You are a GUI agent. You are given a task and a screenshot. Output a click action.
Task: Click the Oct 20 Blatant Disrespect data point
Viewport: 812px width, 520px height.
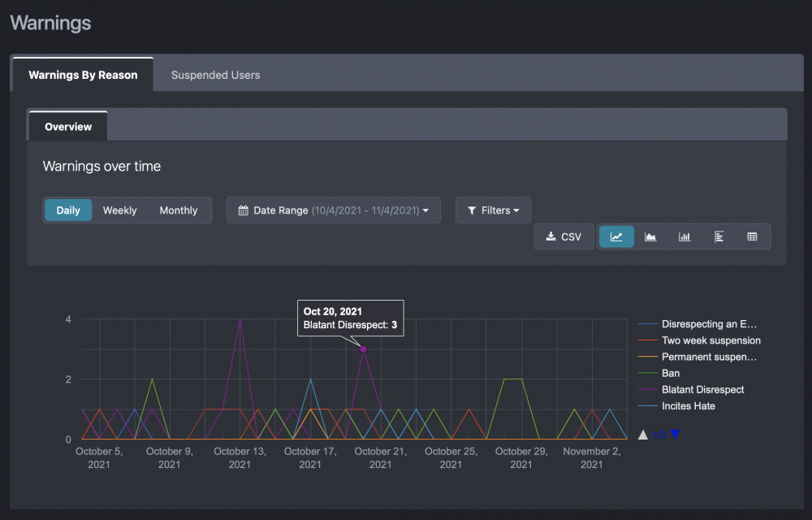[364, 349]
